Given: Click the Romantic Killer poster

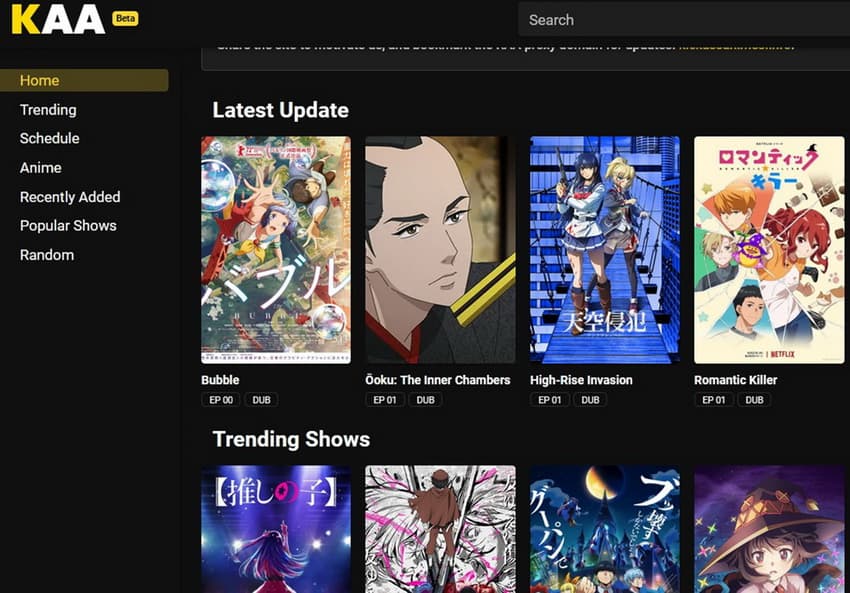Looking at the screenshot, I should pyautogui.click(x=768, y=247).
